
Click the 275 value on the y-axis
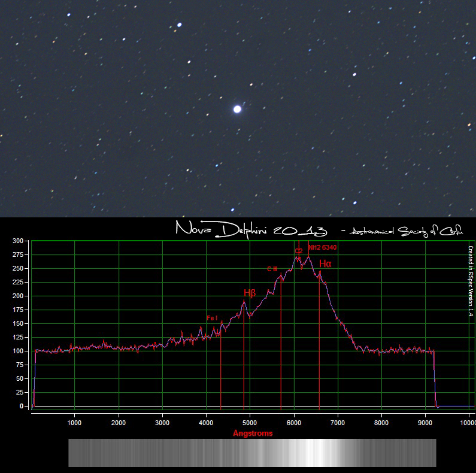[17, 254]
